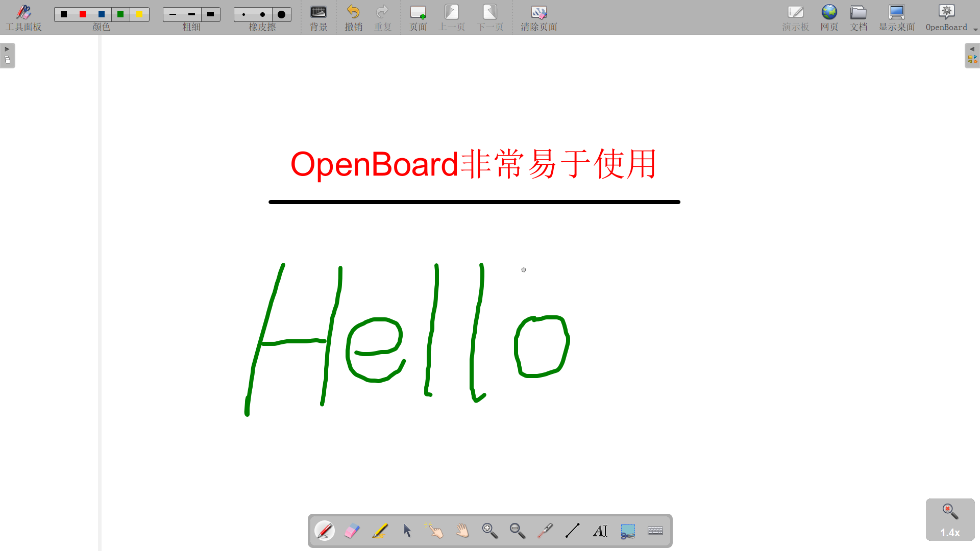
Task: Select the hand scroll page tool
Action: [x=462, y=531]
